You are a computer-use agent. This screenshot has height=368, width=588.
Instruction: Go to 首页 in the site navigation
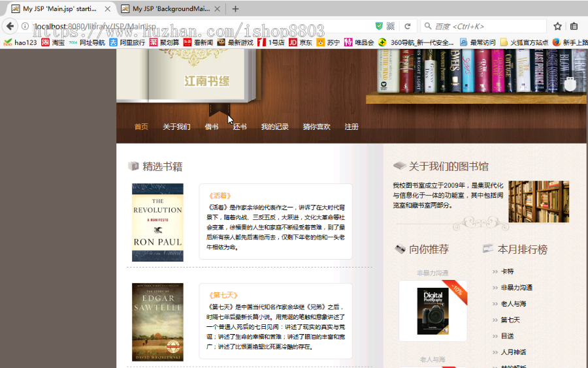(141, 127)
